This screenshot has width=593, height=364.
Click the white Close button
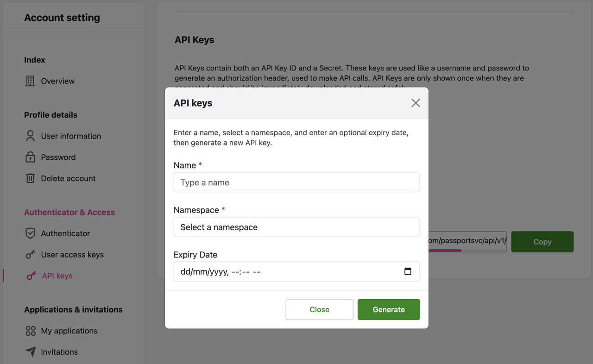(319, 309)
